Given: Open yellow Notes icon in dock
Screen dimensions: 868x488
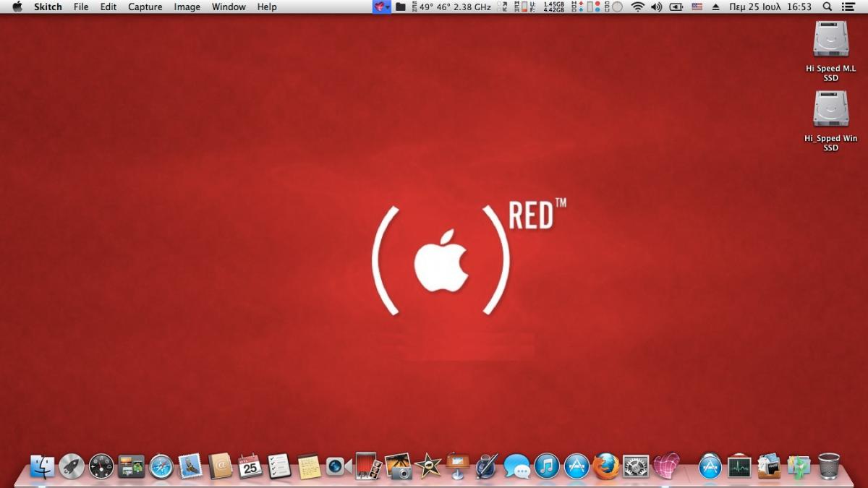Looking at the screenshot, I should pyautogui.click(x=309, y=466).
